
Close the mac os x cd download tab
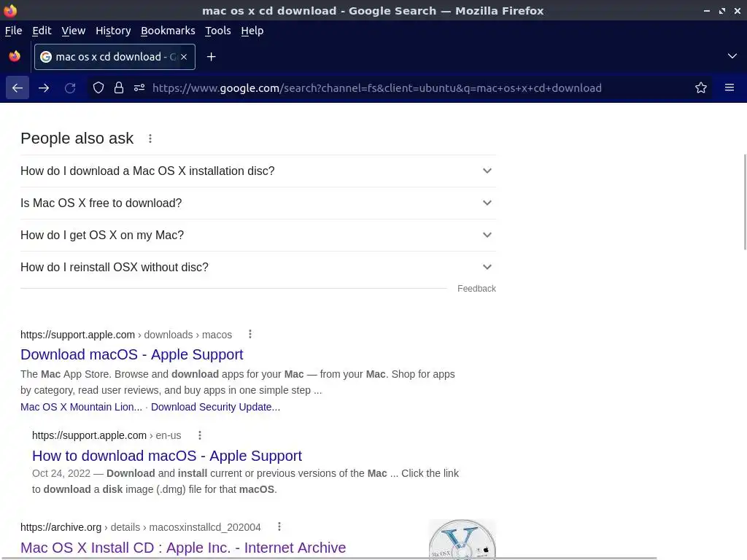point(184,57)
